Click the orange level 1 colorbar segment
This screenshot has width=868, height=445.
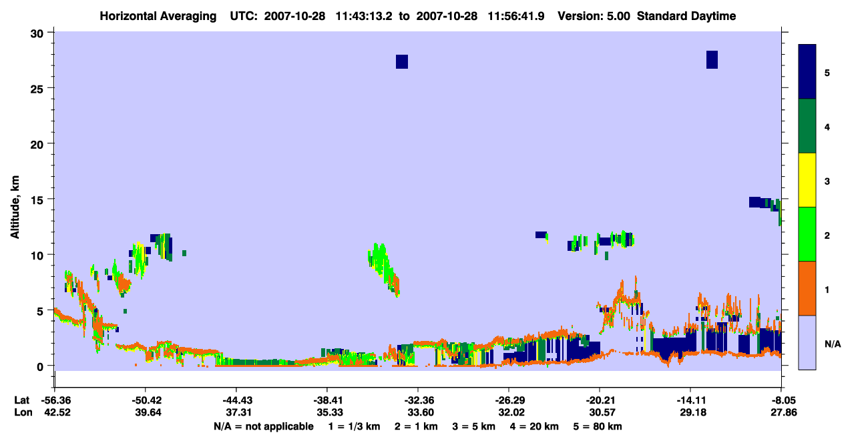[x=807, y=288]
